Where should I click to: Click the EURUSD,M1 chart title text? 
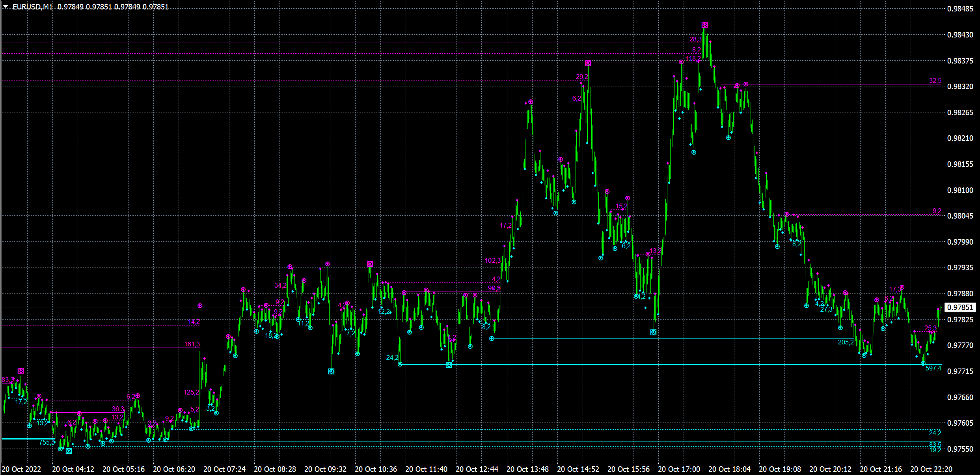[33, 7]
